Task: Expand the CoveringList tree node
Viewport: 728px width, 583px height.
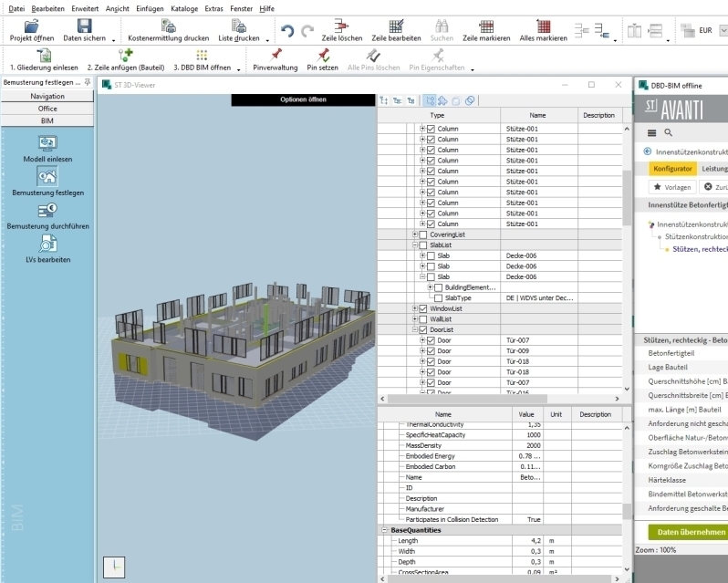Action: 415,234
